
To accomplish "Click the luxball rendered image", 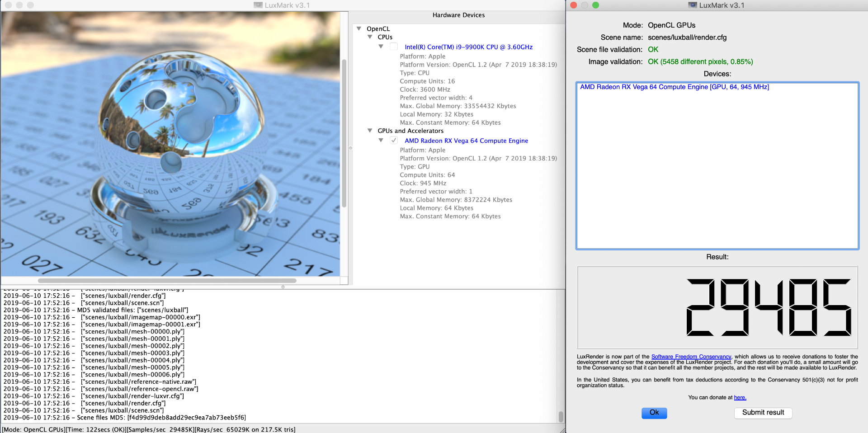I will click(170, 144).
